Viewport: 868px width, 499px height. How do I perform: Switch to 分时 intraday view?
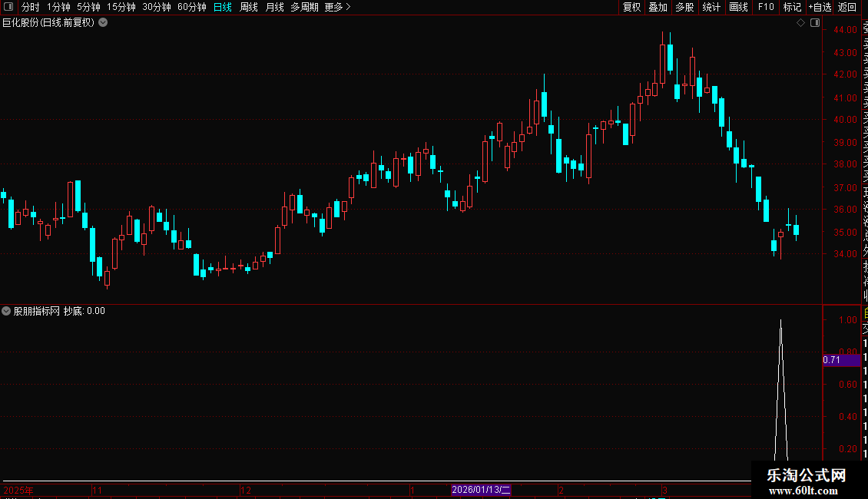(x=31, y=7)
